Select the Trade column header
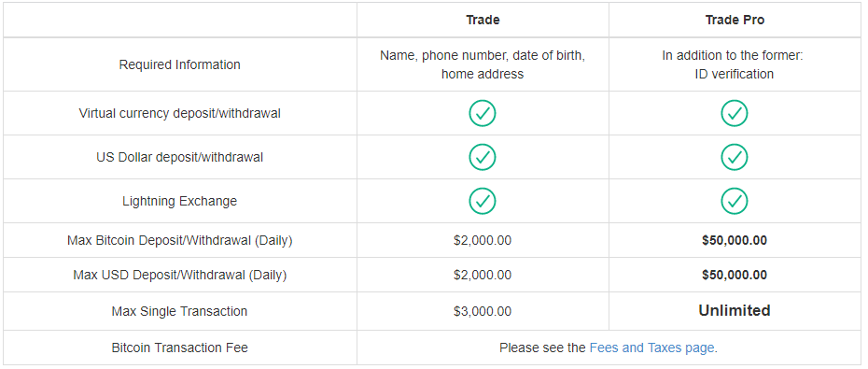Screen dimensions: 868x369 [483, 20]
